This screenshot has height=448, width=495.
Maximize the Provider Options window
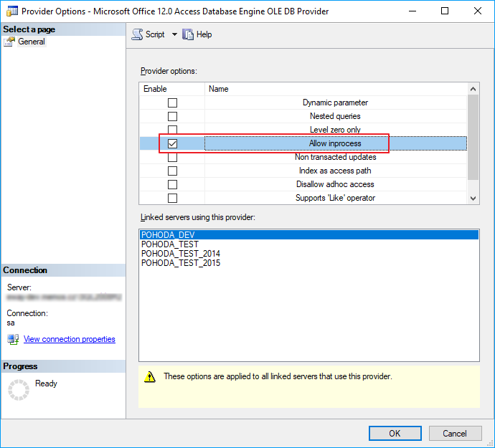[x=445, y=11]
